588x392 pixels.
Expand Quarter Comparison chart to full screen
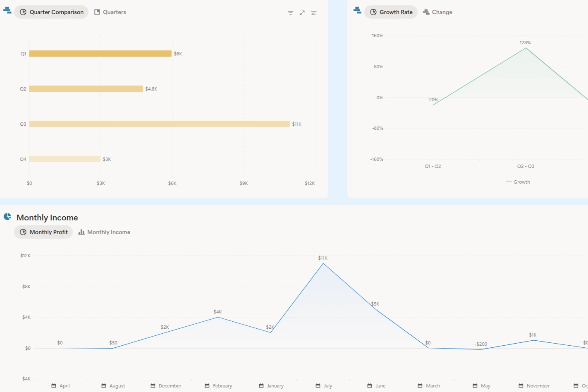click(302, 13)
